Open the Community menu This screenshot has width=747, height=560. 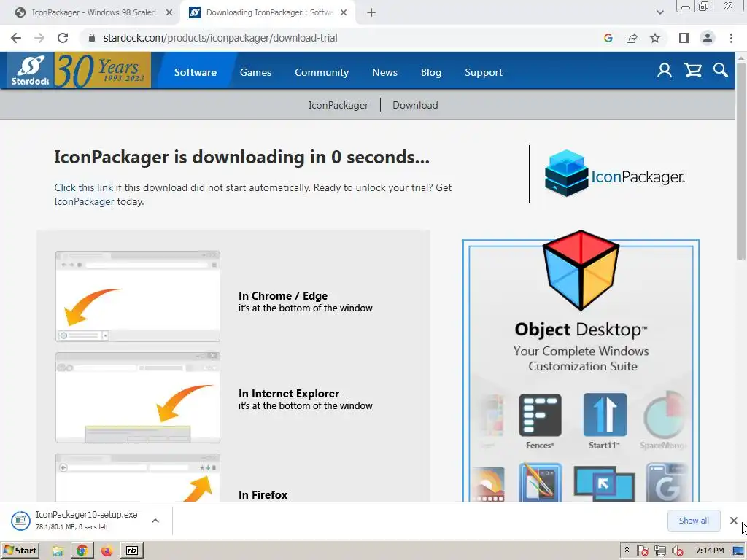pos(322,72)
